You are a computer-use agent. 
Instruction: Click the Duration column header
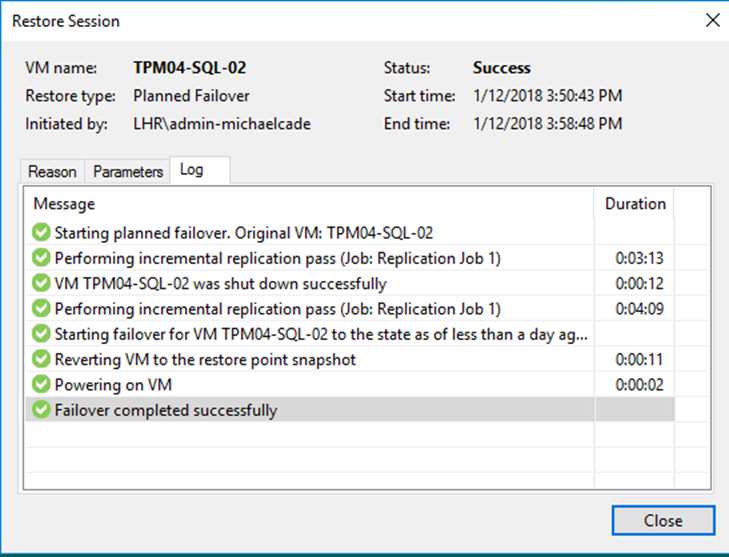[x=635, y=204]
